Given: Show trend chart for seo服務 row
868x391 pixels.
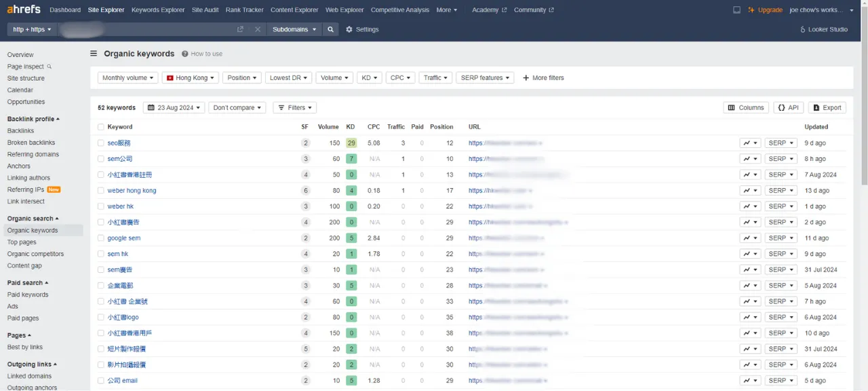Looking at the screenshot, I should pyautogui.click(x=750, y=143).
